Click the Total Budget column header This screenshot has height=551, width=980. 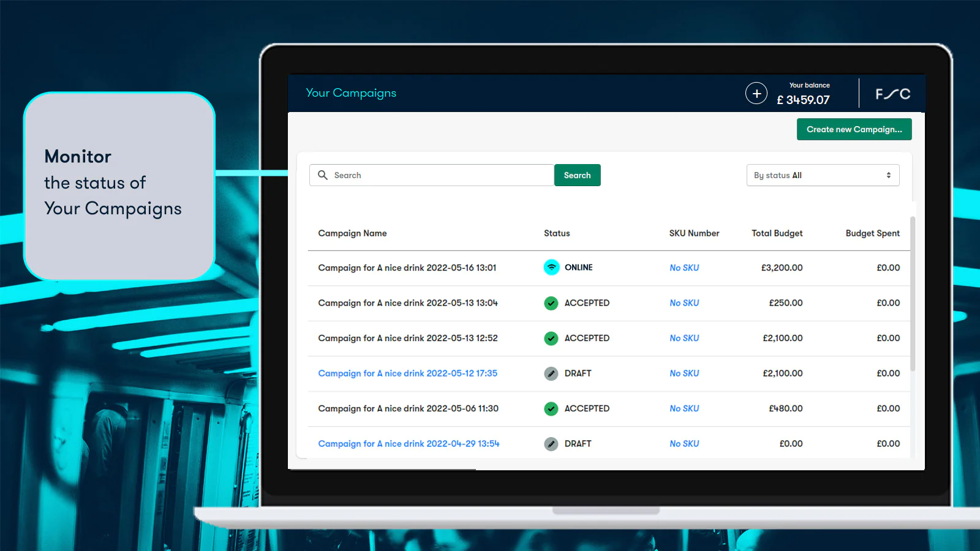(x=777, y=233)
